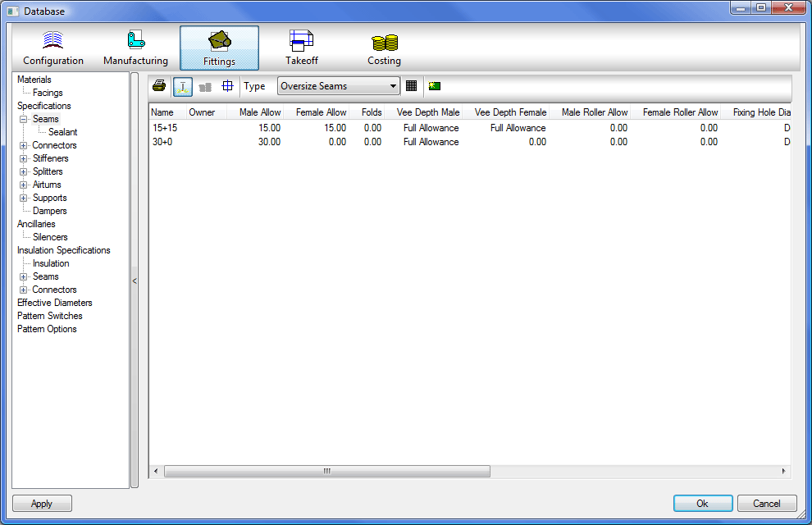
Task: Click the Male Allow column header
Action: tap(255, 112)
